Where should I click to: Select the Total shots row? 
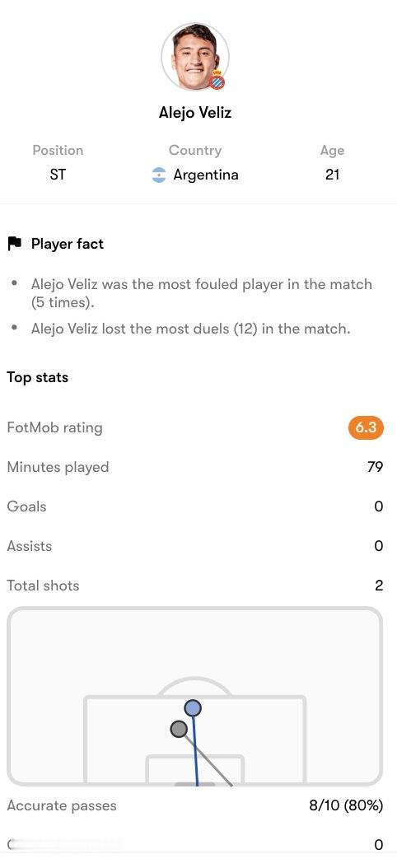point(195,586)
